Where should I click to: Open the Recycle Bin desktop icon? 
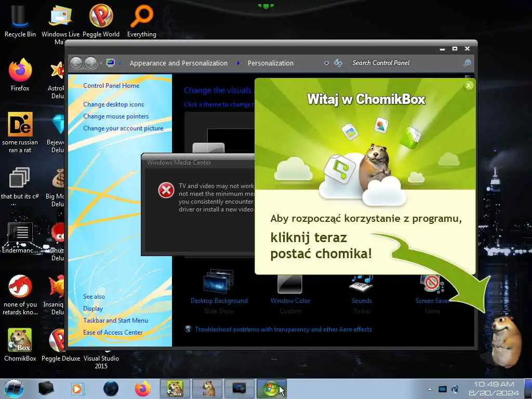[20, 20]
